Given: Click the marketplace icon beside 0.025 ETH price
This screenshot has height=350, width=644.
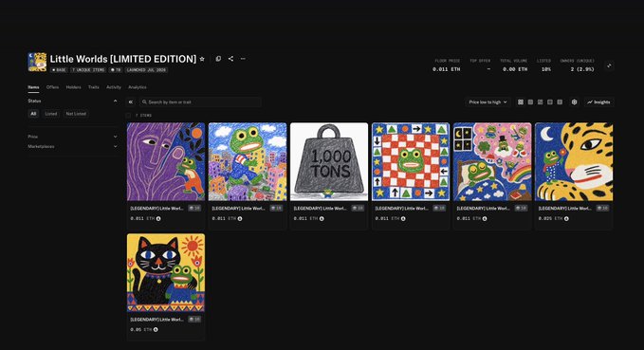Looking at the screenshot, I should coord(566,218).
